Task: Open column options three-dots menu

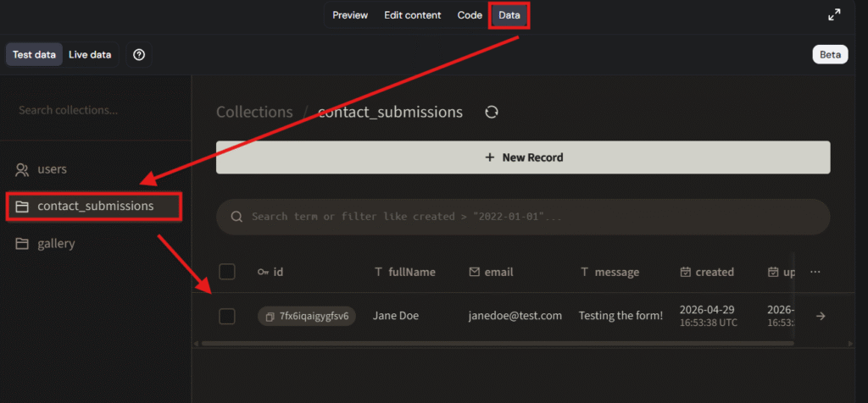Action: pyautogui.click(x=815, y=272)
